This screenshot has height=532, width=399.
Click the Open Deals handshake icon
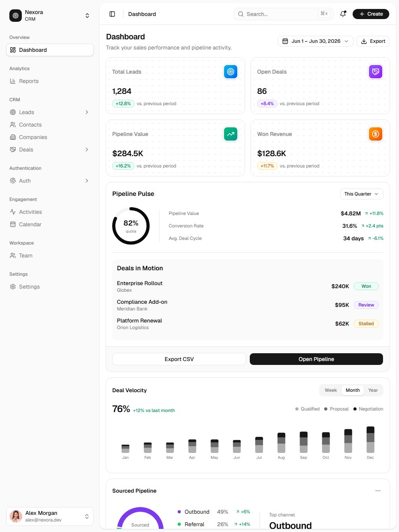click(x=376, y=72)
